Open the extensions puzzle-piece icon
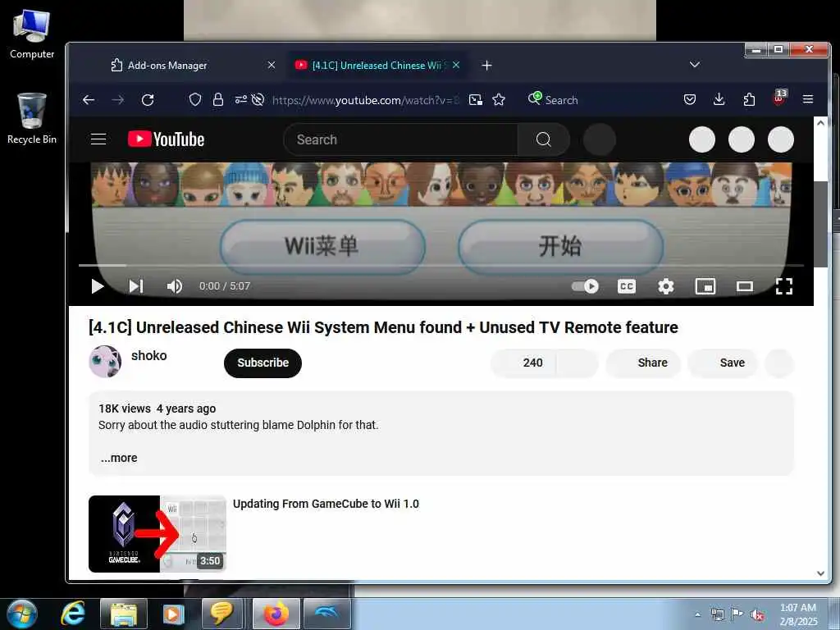Image resolution: width=840 pixels, height=630 pixels. click(749, 99)
